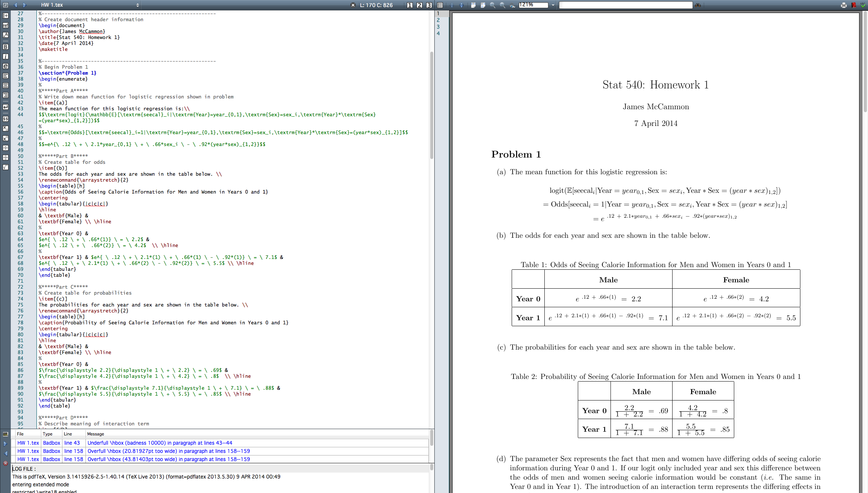868x493 pixels.
Task: Click the PDF search text input field
Action: click(x=626, y=5)
